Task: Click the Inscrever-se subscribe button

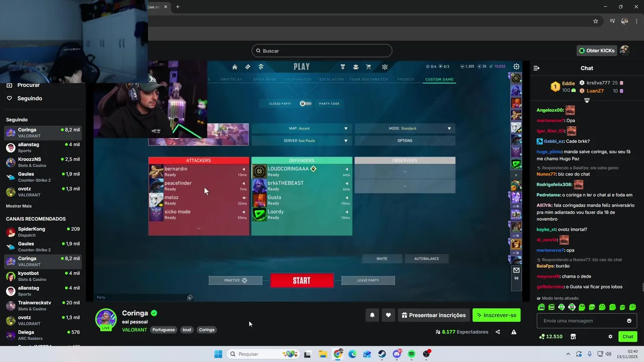Action: pyautogui.click(x=497, y=315)
